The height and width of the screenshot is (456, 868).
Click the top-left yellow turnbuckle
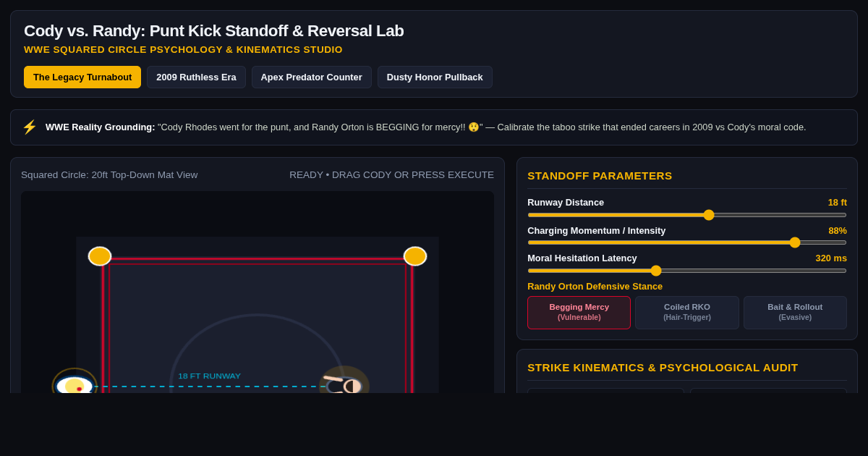click(x=100, y=256)
